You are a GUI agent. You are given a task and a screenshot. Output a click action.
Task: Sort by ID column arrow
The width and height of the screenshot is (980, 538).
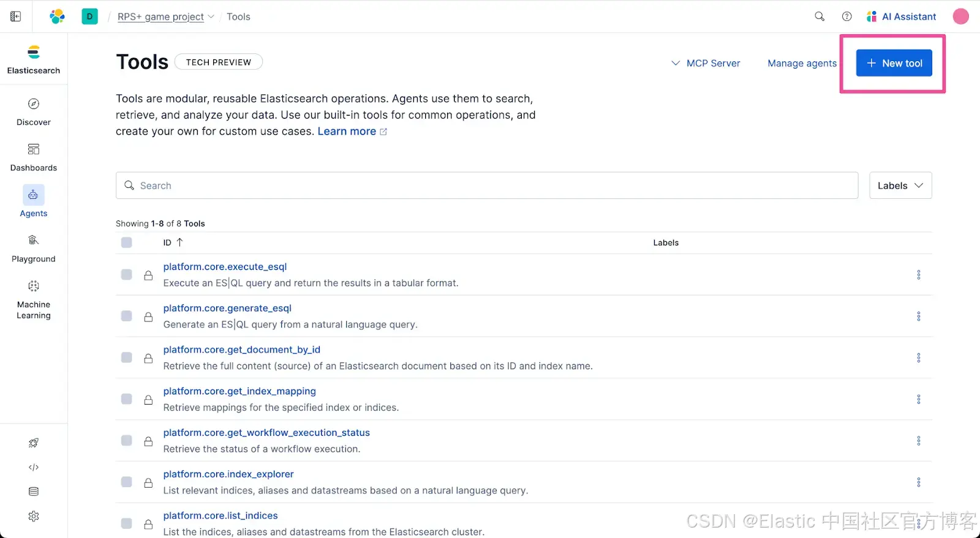point(179,242)
